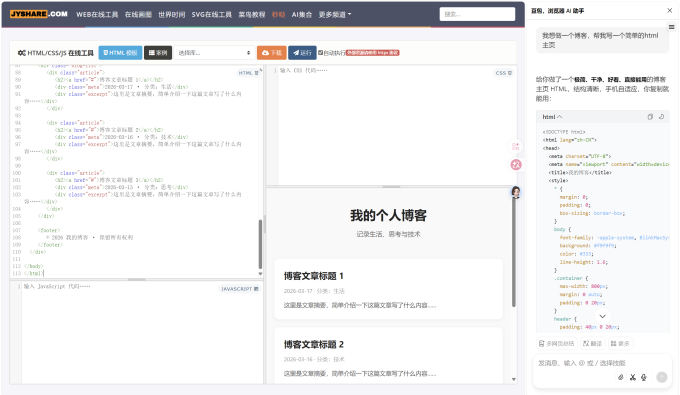Viewport: 680px width, 395px height.
Task: Click the splitter handle above JavaScript pane
Action: pyautogui.click(x=137, y=280)
